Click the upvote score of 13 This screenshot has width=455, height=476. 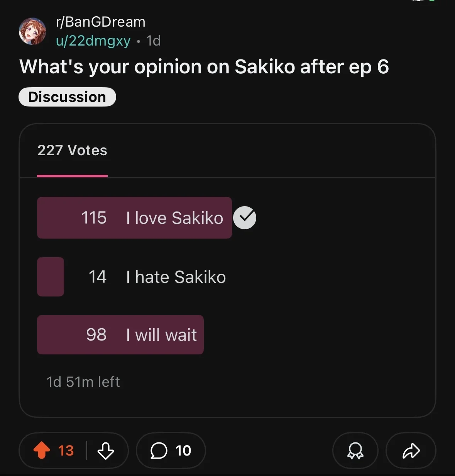[66, 451]
